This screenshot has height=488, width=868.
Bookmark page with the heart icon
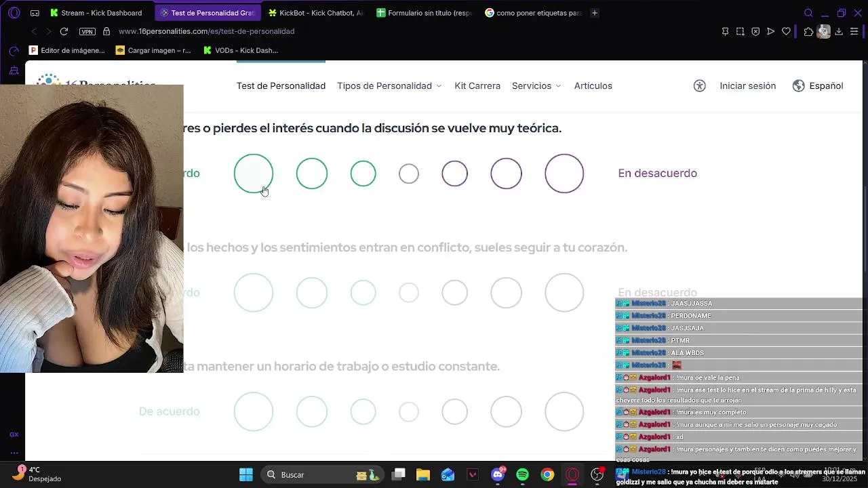(x=786, y=31)
